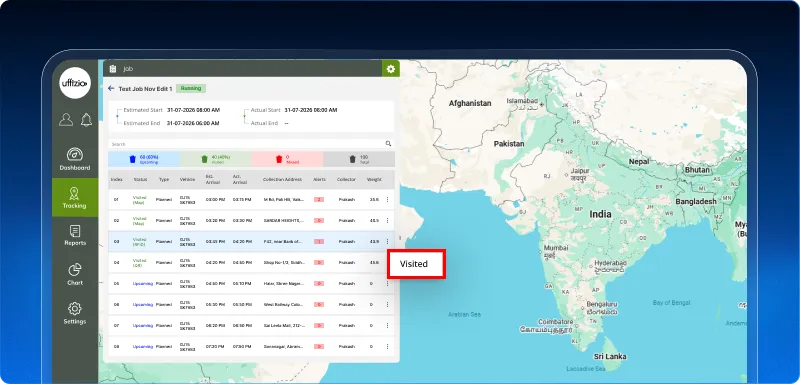Open three-dot menu for row 08

pos(387,346)
